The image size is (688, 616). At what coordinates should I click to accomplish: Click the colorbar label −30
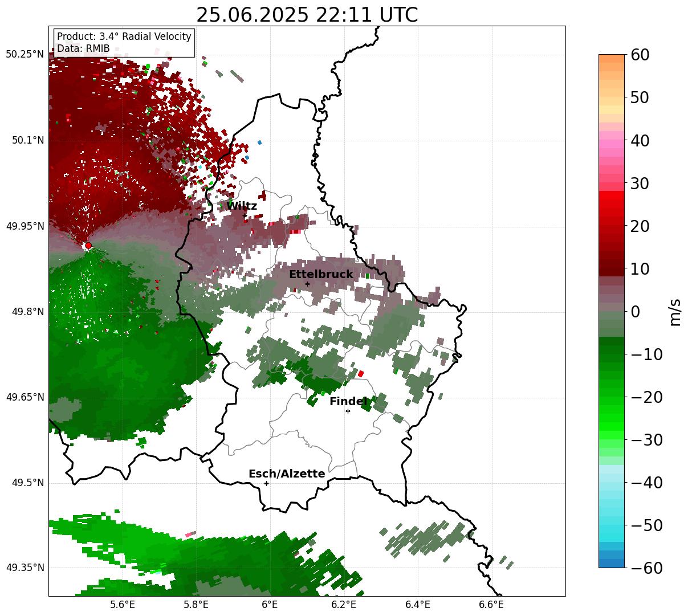647,440
